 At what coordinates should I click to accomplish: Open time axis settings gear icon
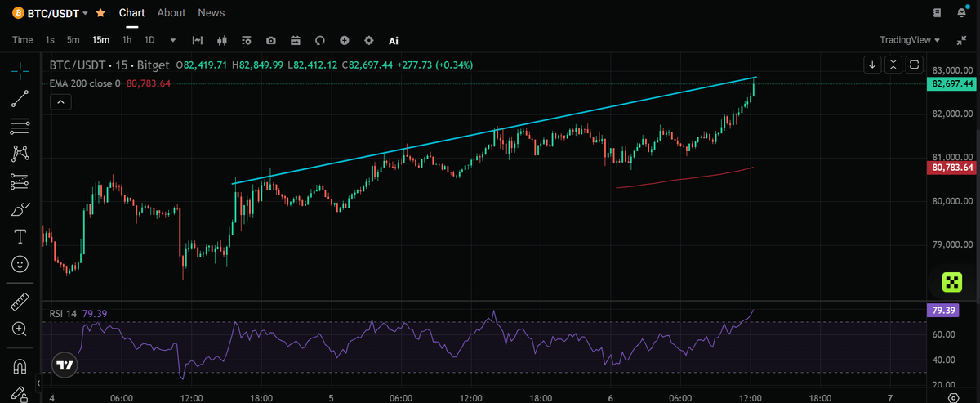(954, 397)
